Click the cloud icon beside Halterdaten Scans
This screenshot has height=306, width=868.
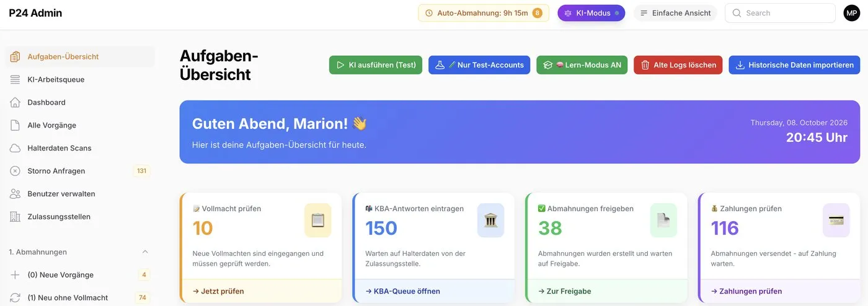coord(15,148)
